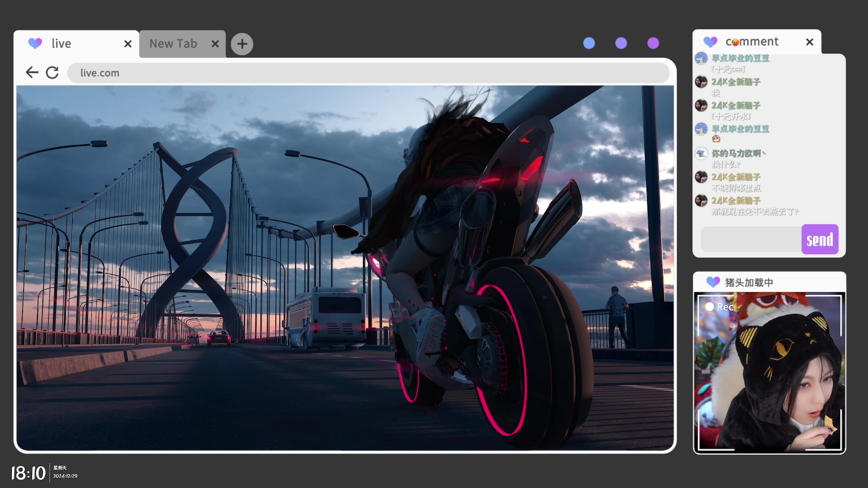
Task: Switch to the New Tab tab
Action: click(183, 44)
